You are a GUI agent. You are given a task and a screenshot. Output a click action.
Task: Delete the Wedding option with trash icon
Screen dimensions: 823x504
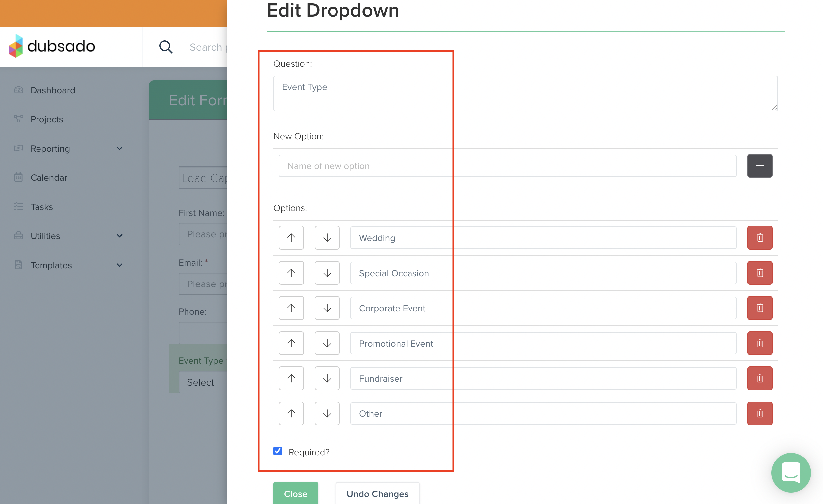759,238
